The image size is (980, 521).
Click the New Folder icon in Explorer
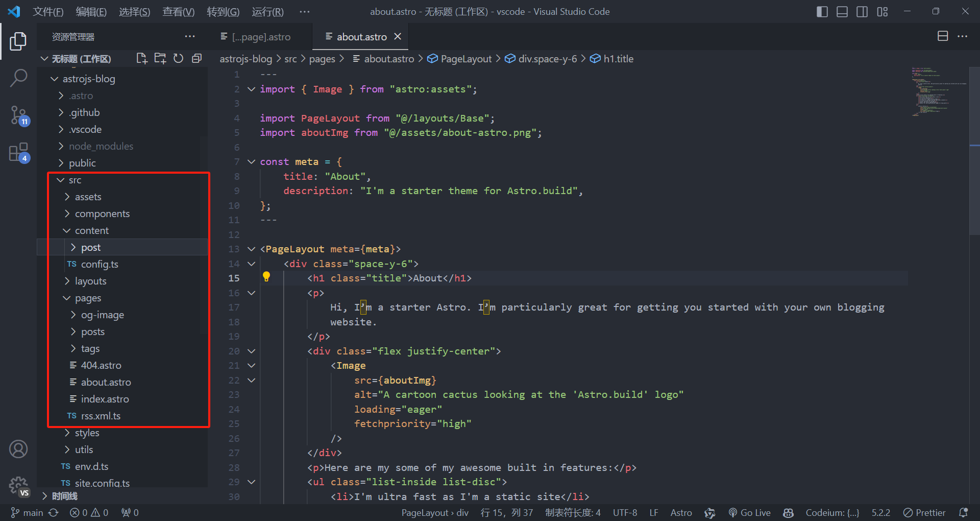pos(160,58)
